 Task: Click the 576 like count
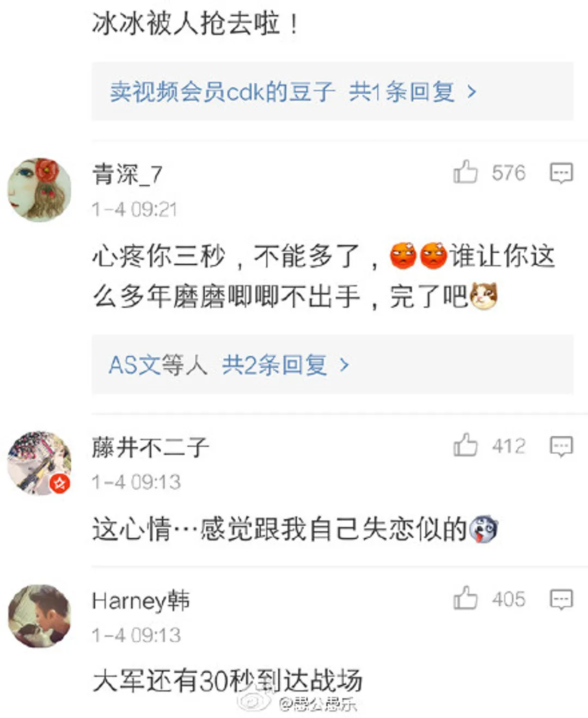click(509, 173)
